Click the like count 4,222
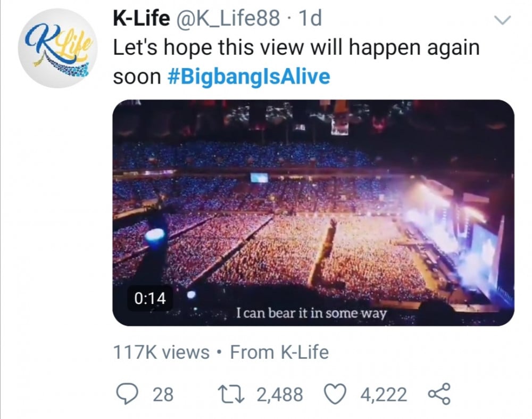The height and width of the screenshot is (419, 532). (384, 395)
